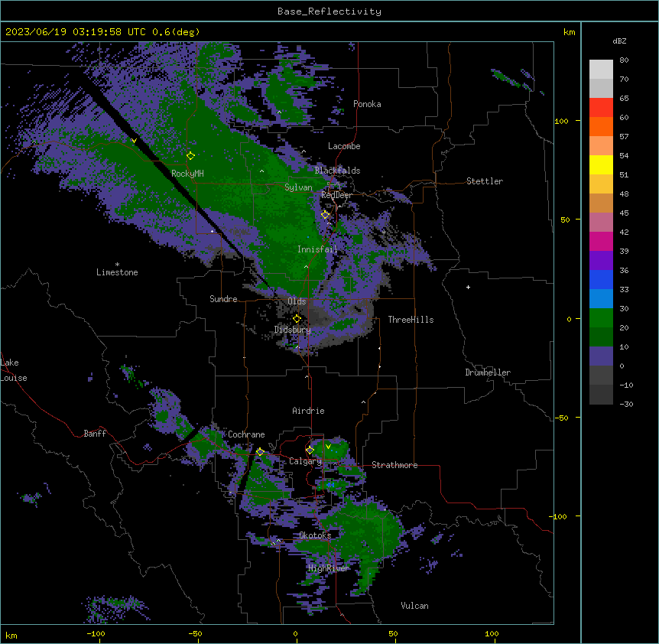The width and height of the screenshot is (659, 644).
Task: Click the Cochrane label
Action: pyautogui.click(x=246, y=434)
